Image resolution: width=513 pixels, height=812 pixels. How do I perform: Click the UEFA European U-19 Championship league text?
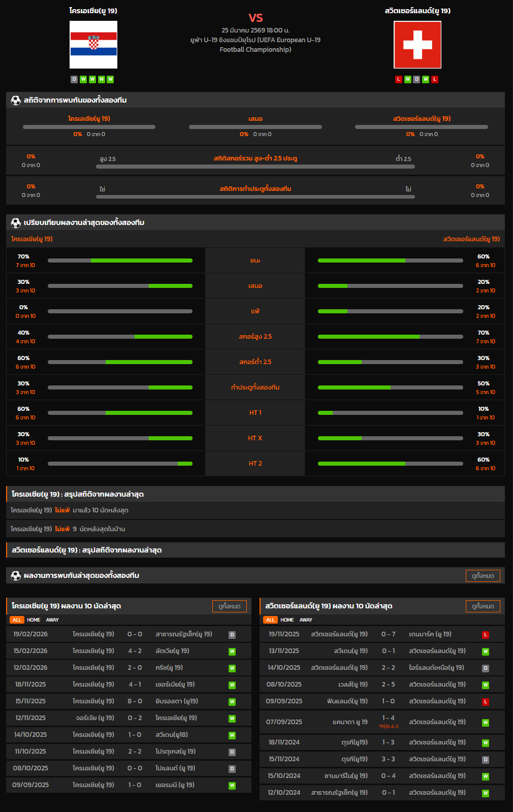click(x=255, y=45)
